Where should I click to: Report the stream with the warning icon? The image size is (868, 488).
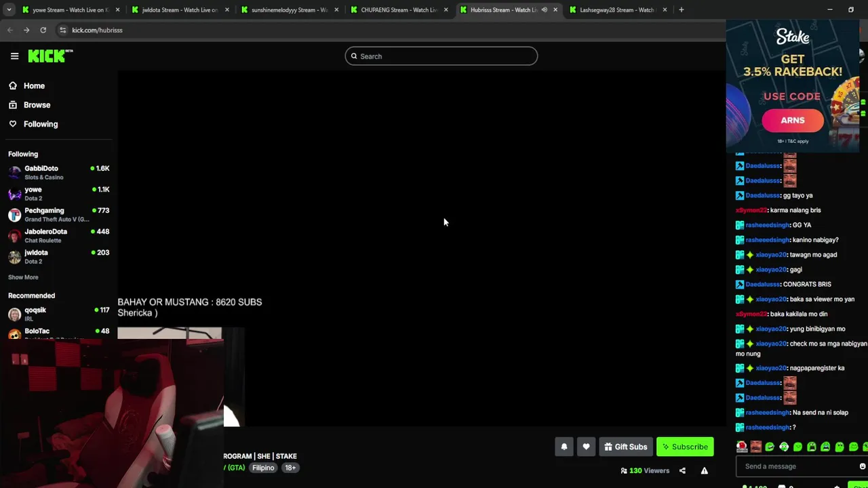click(x=704, y=470)
